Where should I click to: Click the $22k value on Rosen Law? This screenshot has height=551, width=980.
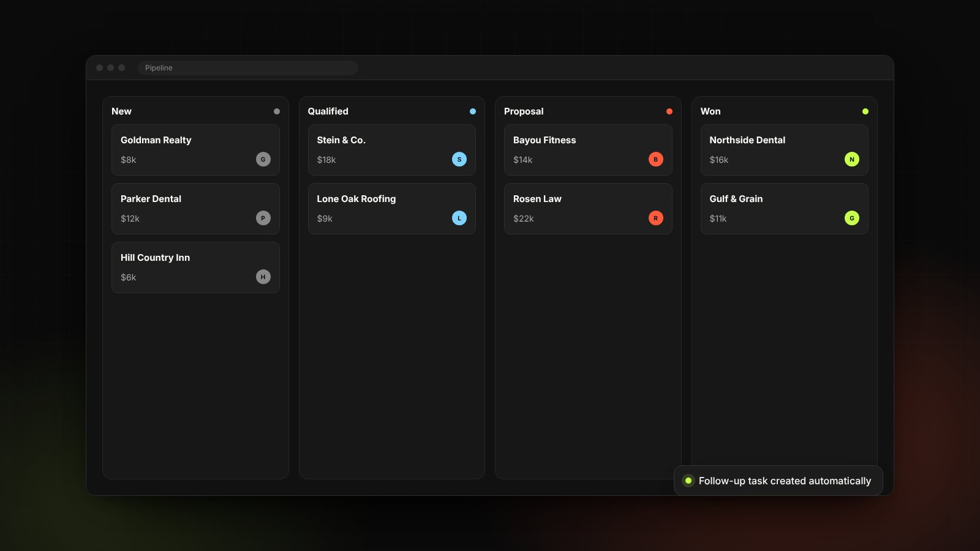pyautogui.click(x=524, y=219)
